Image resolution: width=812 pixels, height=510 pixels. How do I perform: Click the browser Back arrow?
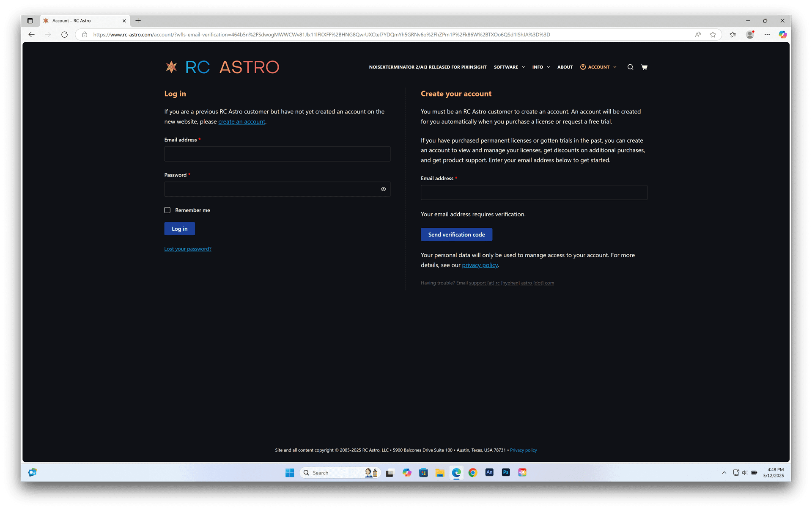pos(31,34)
